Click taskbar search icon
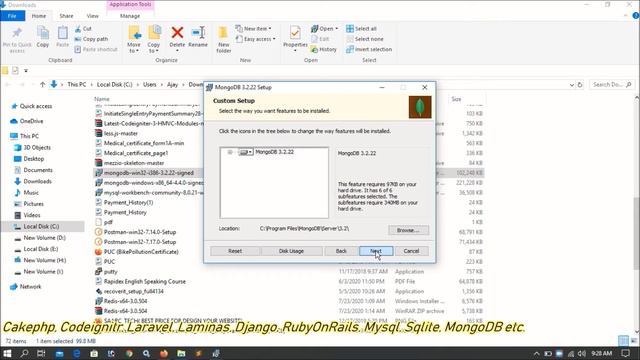The height and width of the screenshot is (360, 640). point(24,353)
